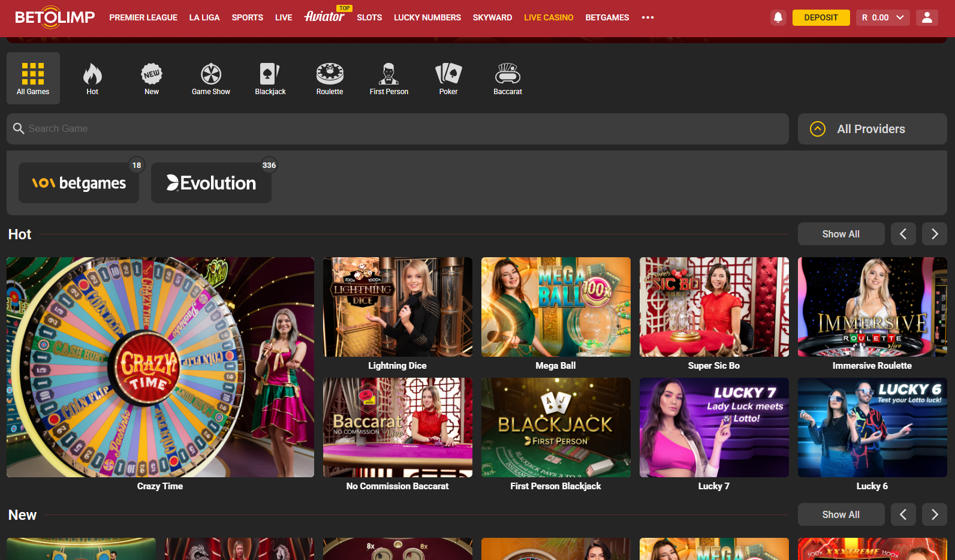Image resolution: width=955 pixels, height=560 pixels.
Task: Click the Betolimp logo
Action: click(x=55, y=17)
